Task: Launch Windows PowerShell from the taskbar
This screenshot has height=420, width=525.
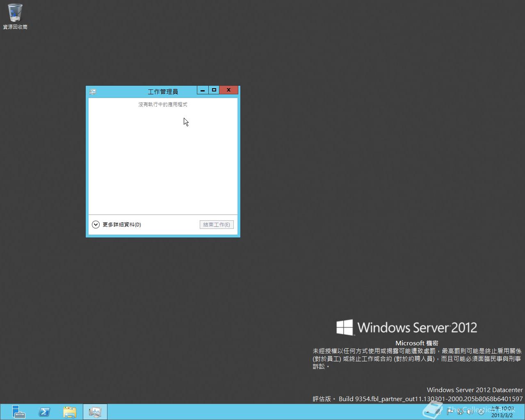Action: [44, 412]
